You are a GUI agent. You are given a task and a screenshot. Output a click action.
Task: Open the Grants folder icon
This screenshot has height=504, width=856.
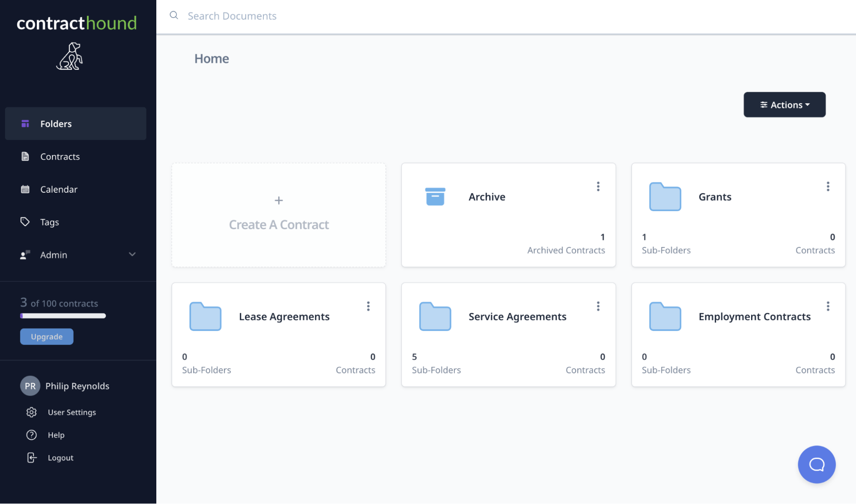coord(665,197)
